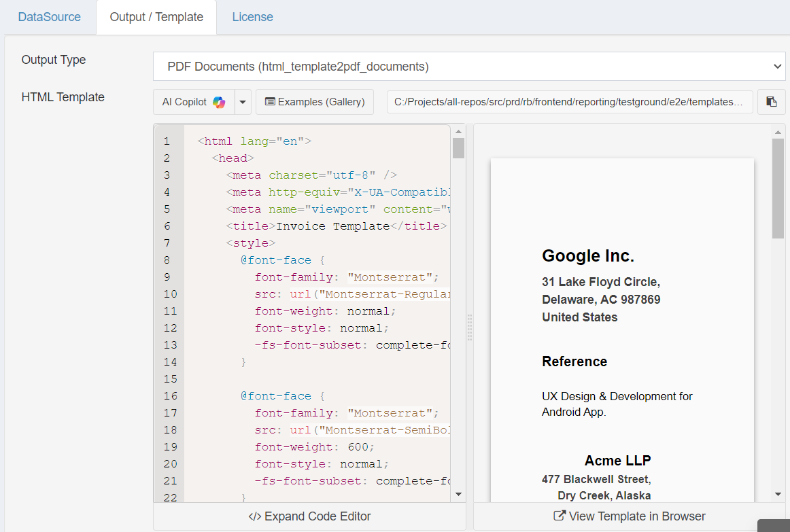Click the external link icon before View Template

[560, 516]
